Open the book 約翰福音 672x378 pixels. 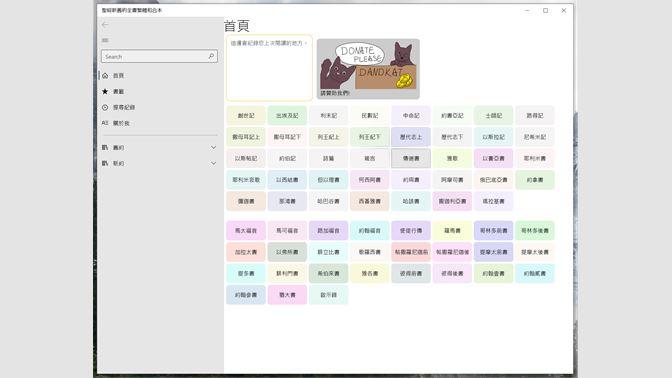370,231
